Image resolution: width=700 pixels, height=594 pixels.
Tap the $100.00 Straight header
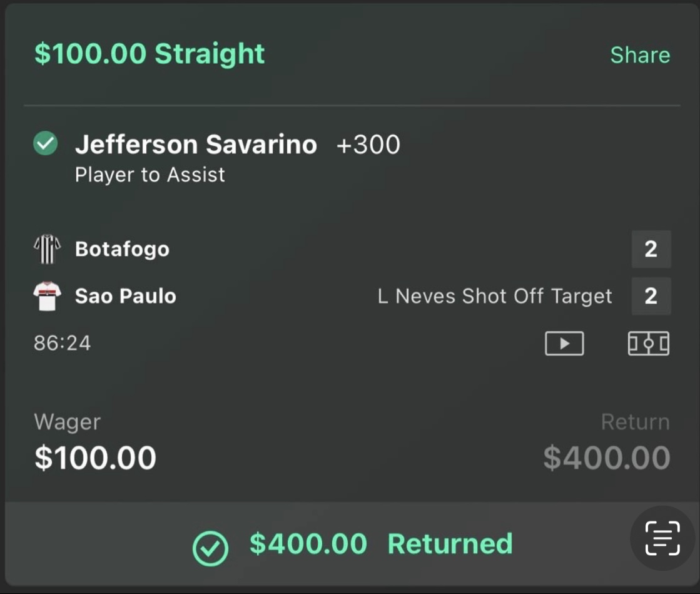tap(150, 54)
